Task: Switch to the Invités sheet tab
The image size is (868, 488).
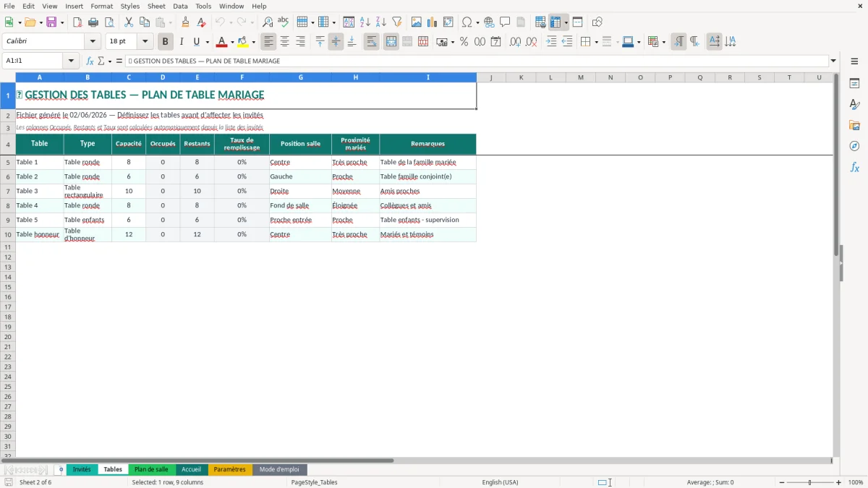Action: (82, 470)
